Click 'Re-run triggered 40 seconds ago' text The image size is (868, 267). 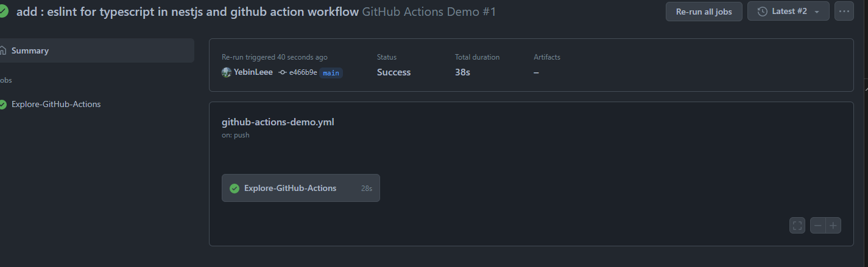[x=275, y=57]
